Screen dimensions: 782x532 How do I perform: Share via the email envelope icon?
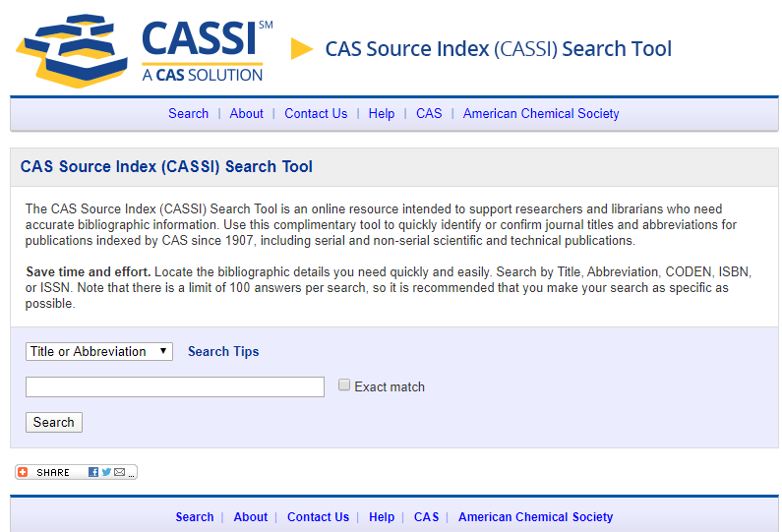coord(120,472)
